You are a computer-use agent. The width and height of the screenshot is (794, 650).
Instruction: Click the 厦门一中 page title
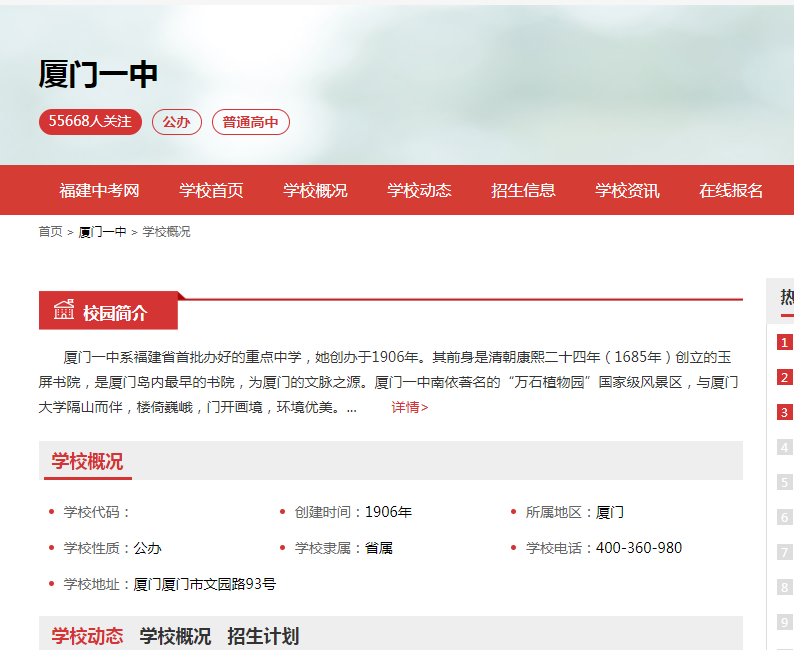[98, 74]
